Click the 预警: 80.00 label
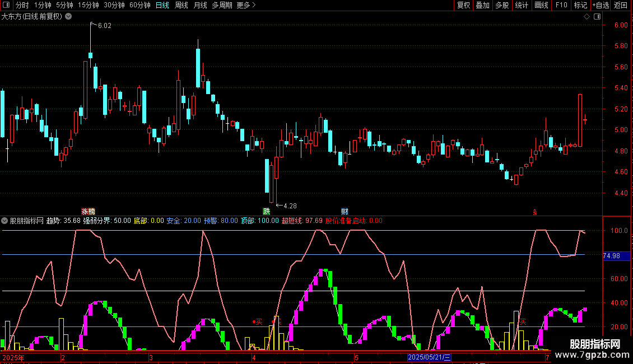Image resolution: width=633 pixels, height=364 pixels. pyautogui.click(x=221, y=221)
